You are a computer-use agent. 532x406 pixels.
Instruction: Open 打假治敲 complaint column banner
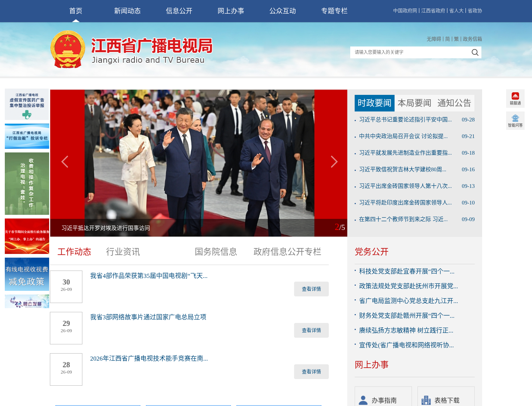27,136
